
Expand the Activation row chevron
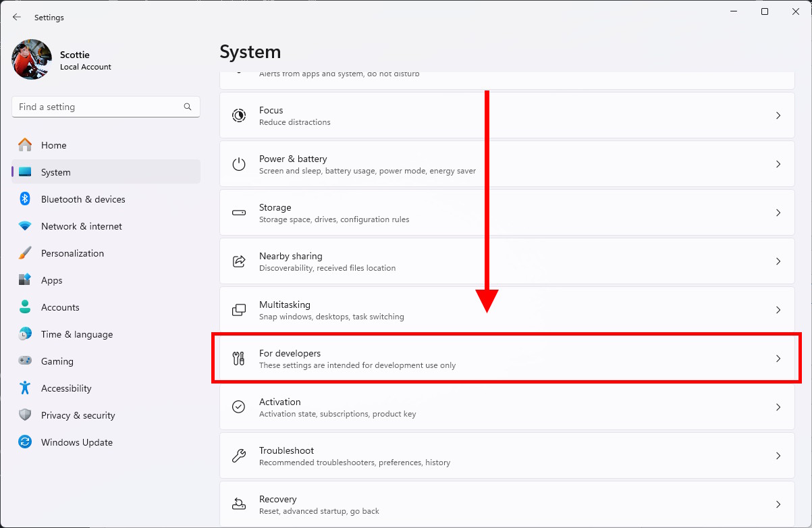point(778,407)
